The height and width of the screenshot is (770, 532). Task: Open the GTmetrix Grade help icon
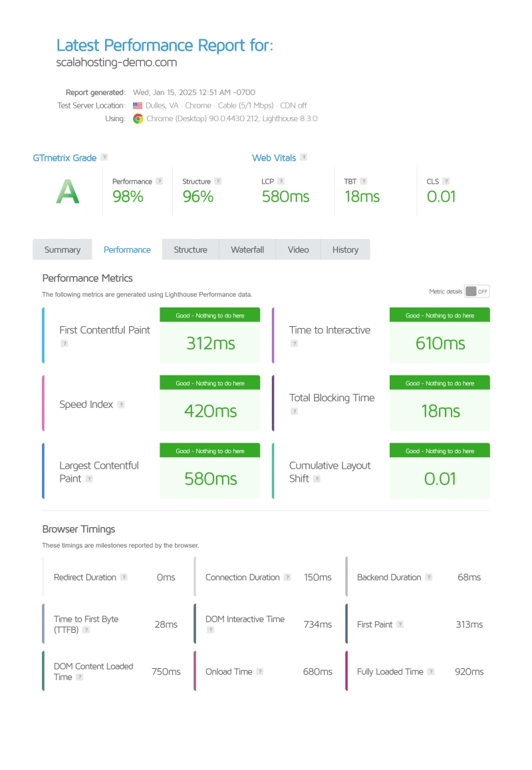click(x=104, y=157)
